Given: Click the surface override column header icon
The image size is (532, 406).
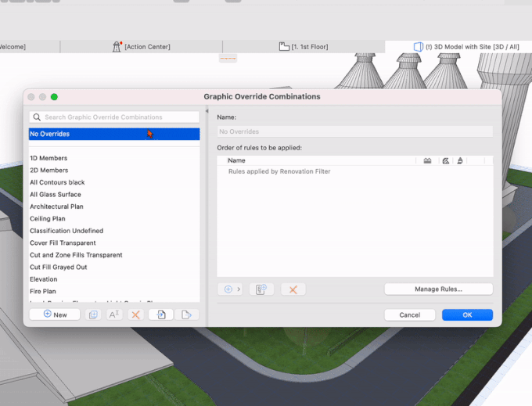Looking at the screenshot, I should click(446, 161).
